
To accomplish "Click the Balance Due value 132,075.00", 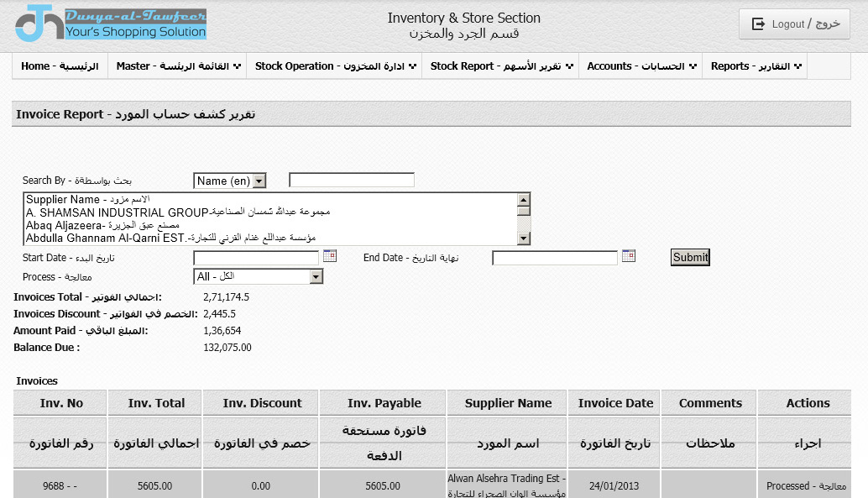I will (227, 348).
